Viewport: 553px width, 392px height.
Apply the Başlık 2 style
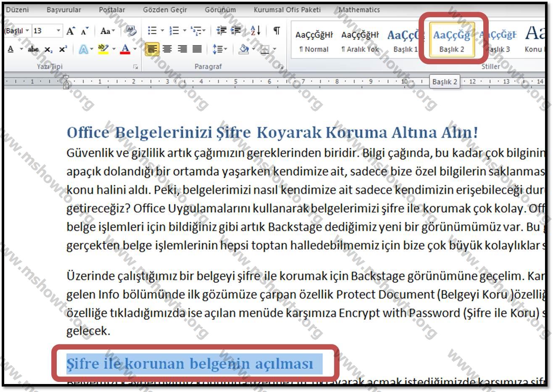click(452, 40)
